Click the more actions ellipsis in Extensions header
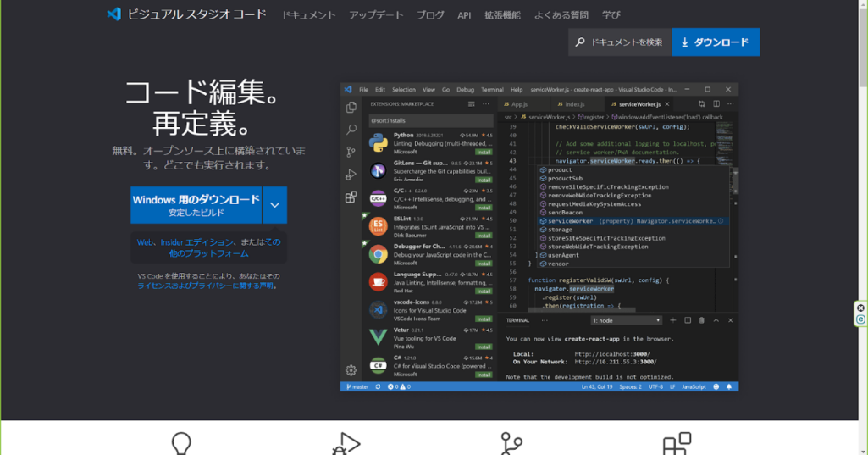 coord(485,104)
